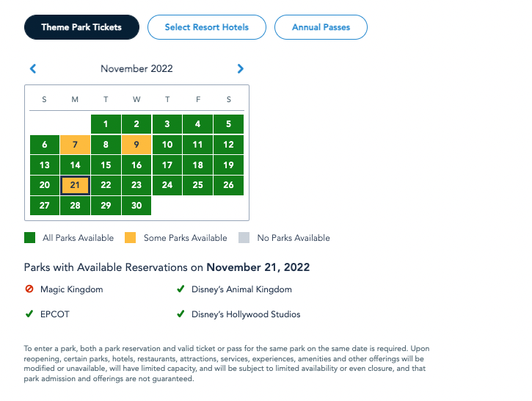Switch to the Theme Park Tickets tab
Screen dimensions: 532x401
point(81,27)
